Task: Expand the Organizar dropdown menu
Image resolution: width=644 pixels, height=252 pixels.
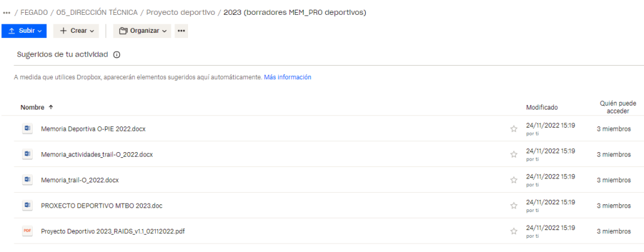Action: 142,31
